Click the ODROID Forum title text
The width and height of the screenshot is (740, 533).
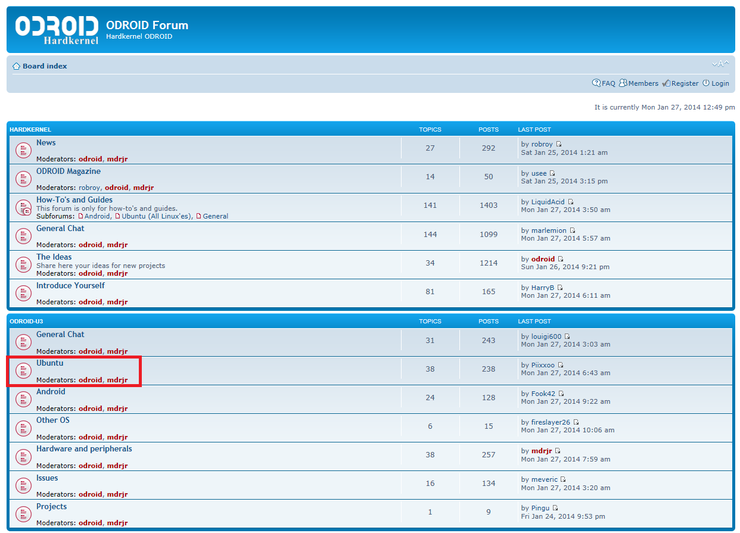(x=147, y=25)
